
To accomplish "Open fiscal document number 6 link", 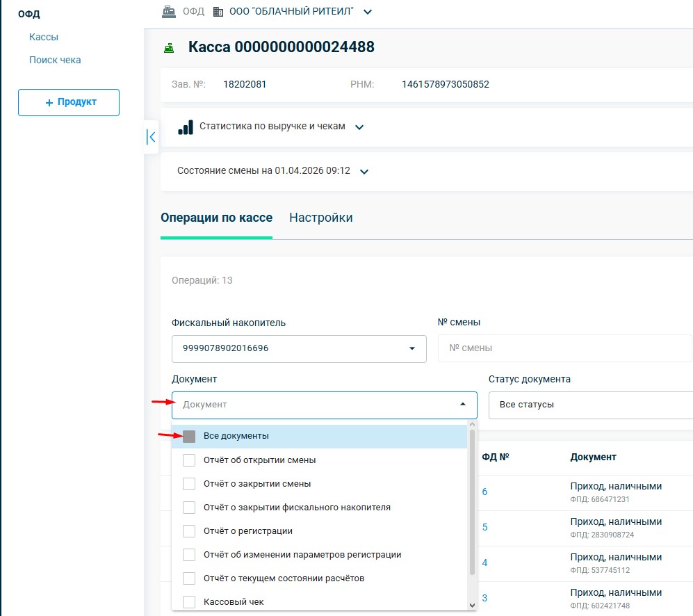I will [x=484, y=492].
